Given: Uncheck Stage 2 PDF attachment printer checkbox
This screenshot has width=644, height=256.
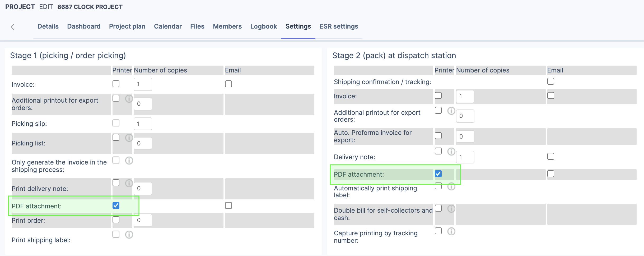Looking at the screenshot, I should point(438,174).
